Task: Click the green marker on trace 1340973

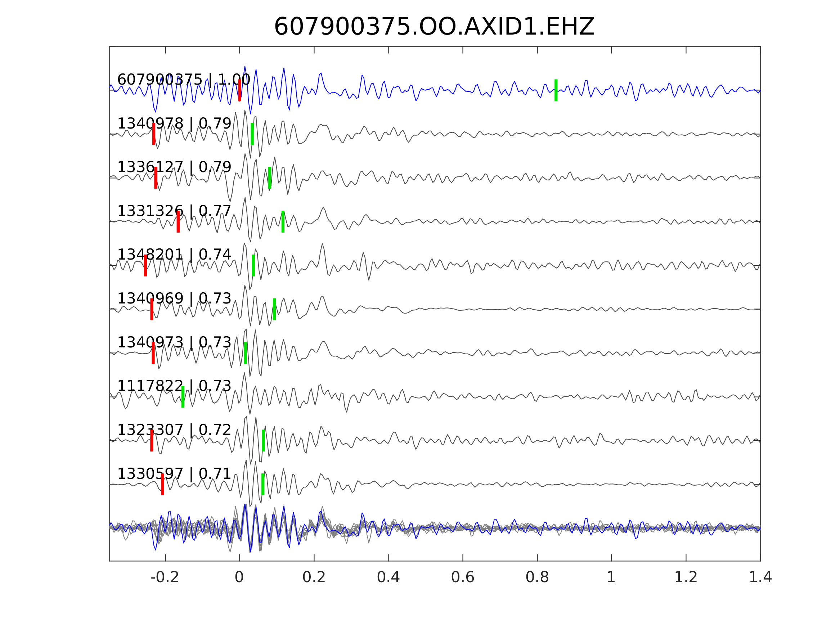Action: coord(245,353)
